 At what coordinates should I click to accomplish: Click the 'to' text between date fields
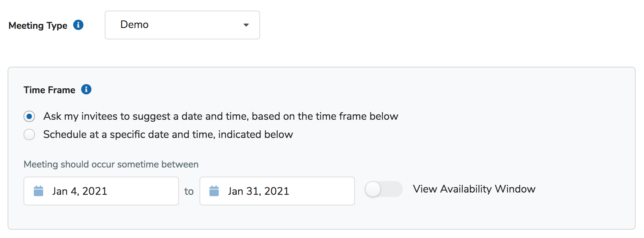[189, 191]
